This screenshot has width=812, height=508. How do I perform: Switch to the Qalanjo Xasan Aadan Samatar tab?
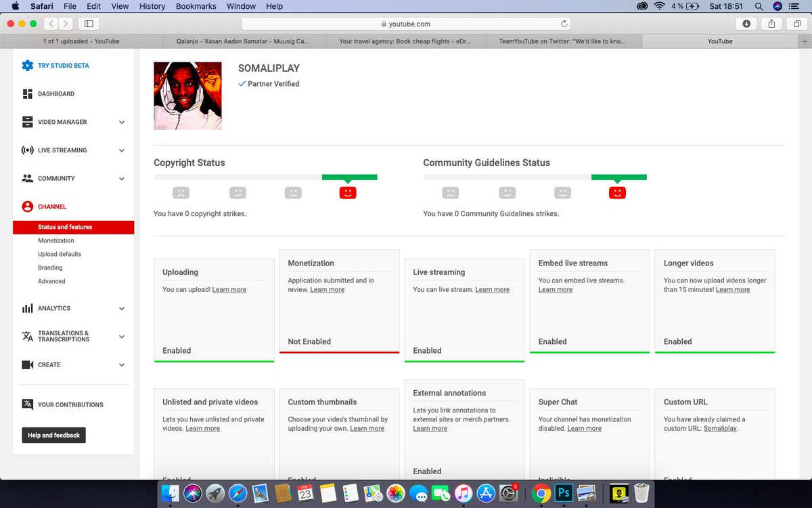[x=242, y=41]
